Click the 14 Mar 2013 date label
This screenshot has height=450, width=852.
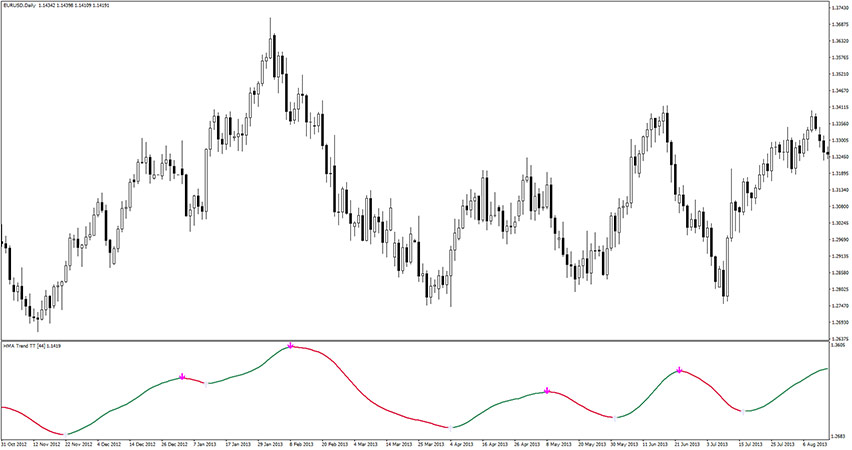point(398,444)
